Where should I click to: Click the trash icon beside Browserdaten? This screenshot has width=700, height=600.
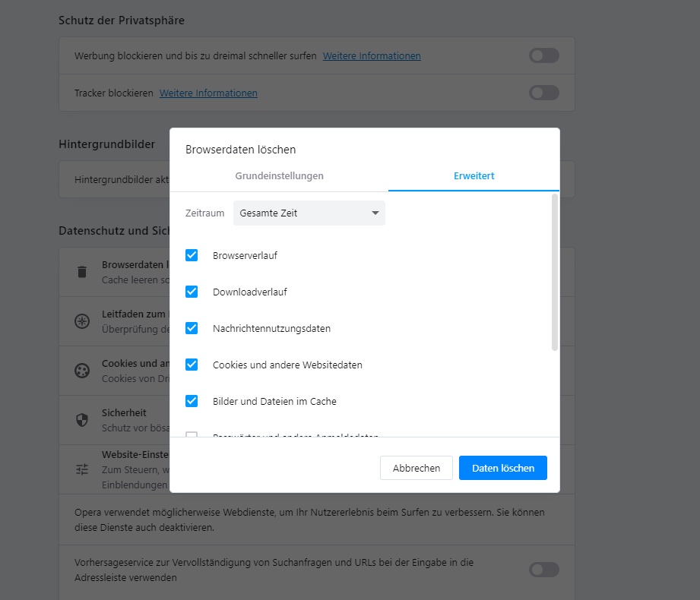point(82,272)
